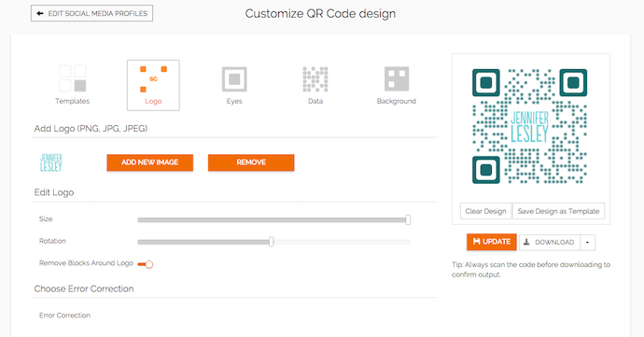This screenshot has height=337, width=644.
Task: Click the Templates tab label
Action: tap(72, 101)
